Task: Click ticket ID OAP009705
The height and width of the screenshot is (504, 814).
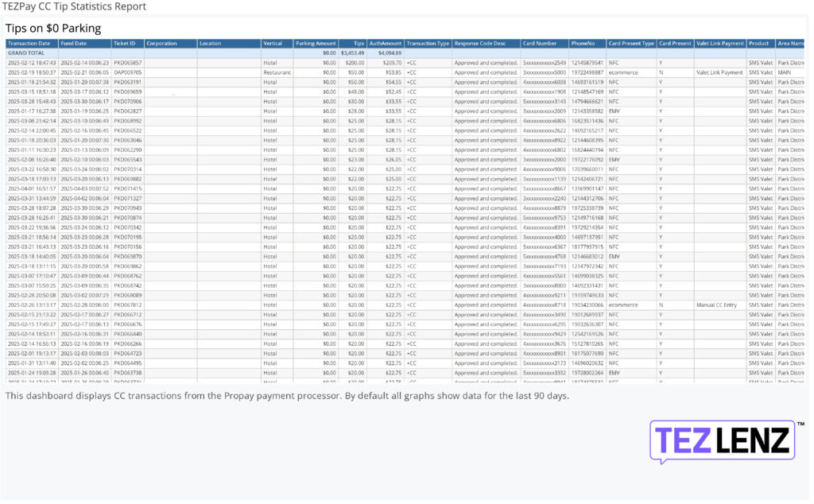Action: [x=128, y=72]
